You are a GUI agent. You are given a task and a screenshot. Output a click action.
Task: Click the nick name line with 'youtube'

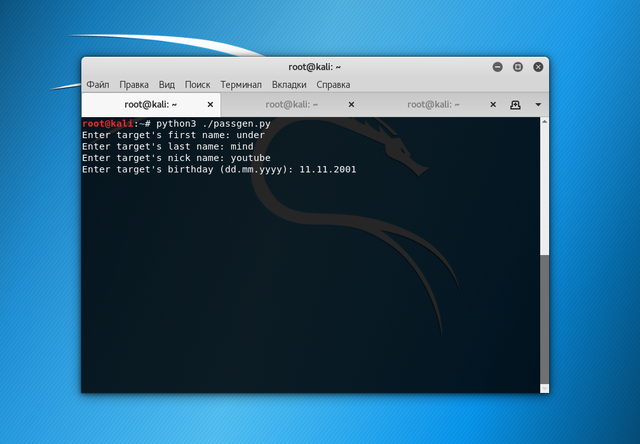(176, 158)
